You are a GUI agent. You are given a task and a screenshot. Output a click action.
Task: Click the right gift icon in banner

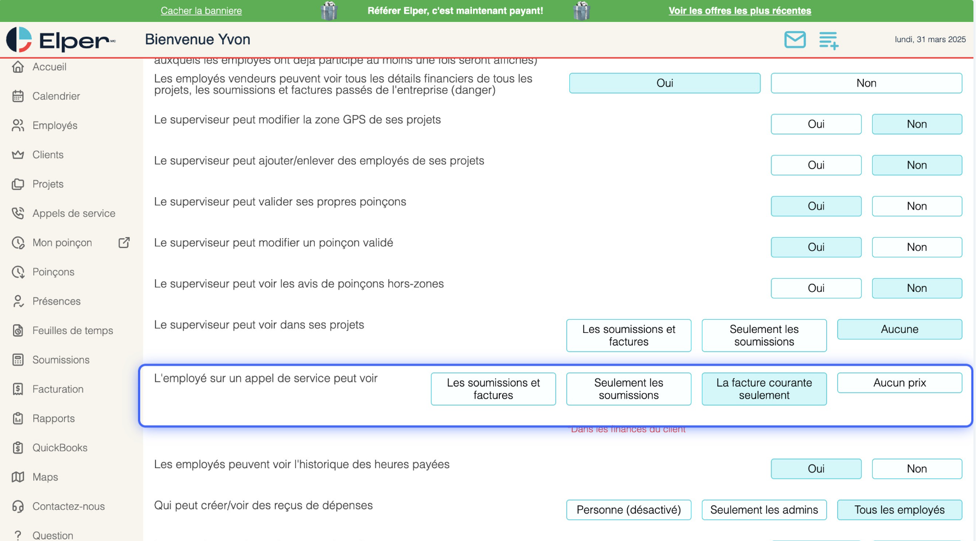582,10
